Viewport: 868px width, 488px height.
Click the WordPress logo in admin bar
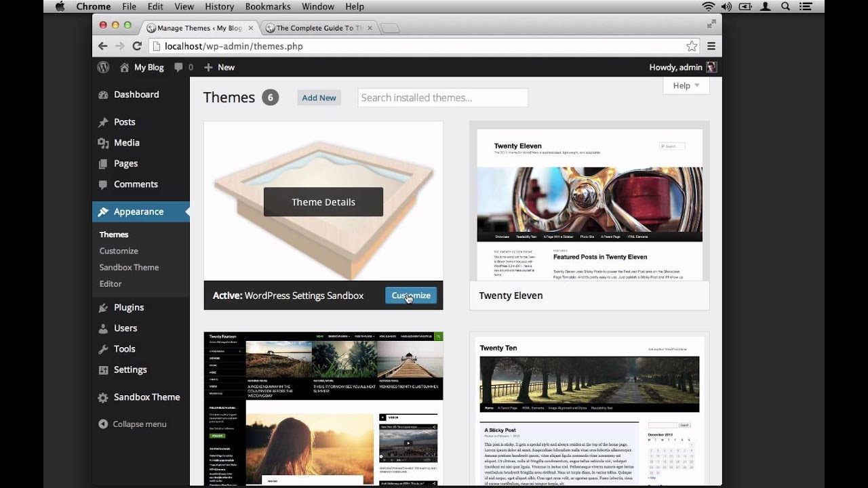[x=103, y=67]
